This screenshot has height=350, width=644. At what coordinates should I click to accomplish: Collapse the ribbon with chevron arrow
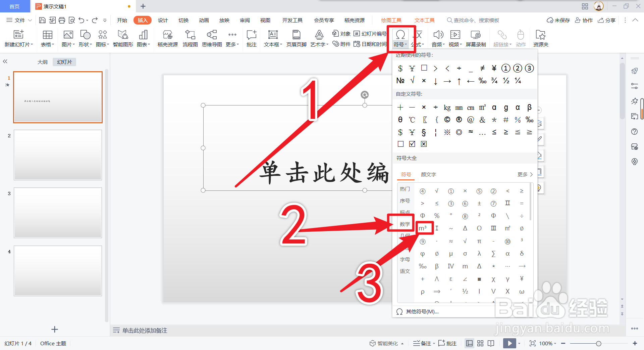635,20
